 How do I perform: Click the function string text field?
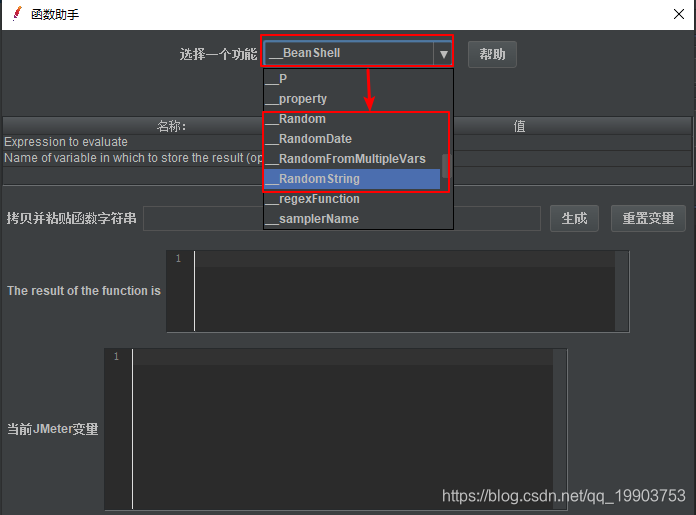pos(342,218)
